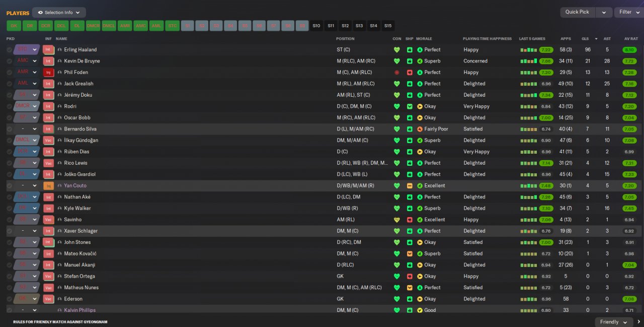Viewport: 644px width, 327px height.
Task: Click the Vac status icon for Ederson
Action: (x=48, y=299)
